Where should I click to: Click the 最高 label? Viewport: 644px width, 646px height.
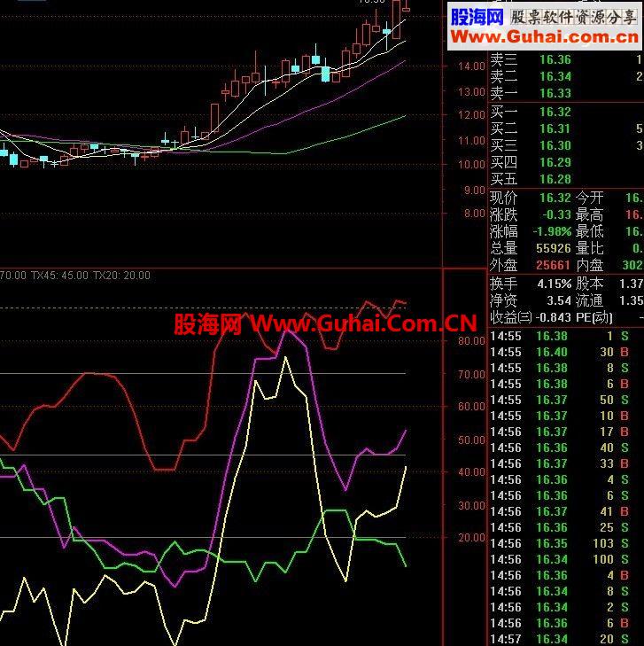(590, 215)
